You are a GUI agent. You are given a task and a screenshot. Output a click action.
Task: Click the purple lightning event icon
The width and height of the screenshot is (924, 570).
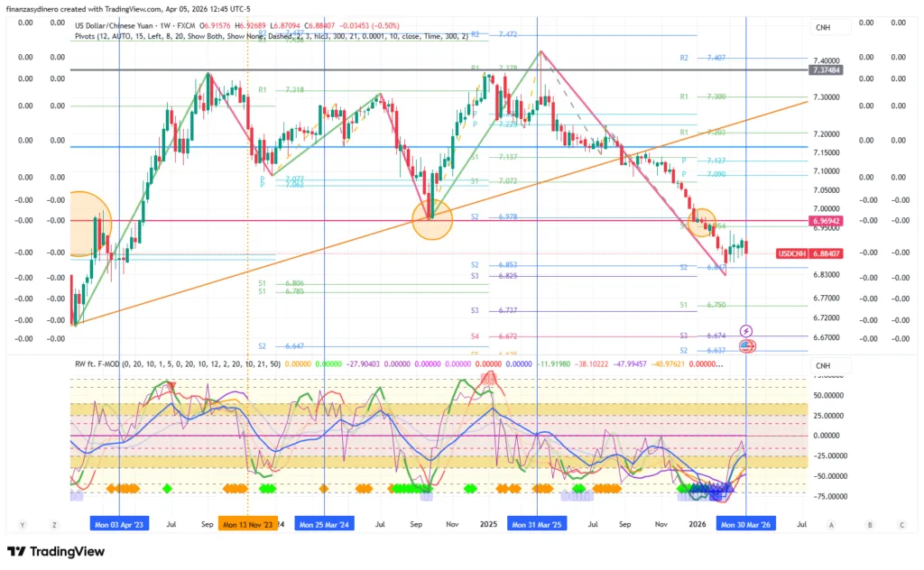click(747, 332)
